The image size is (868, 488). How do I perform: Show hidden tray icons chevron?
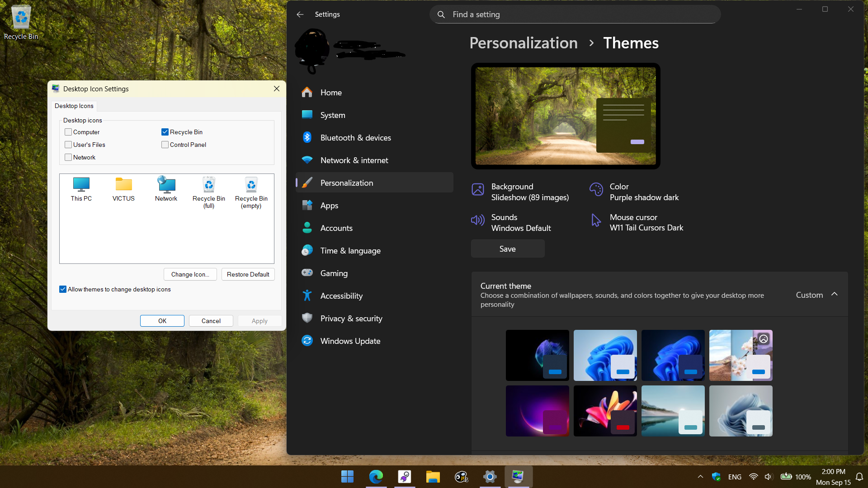point(700,477)
